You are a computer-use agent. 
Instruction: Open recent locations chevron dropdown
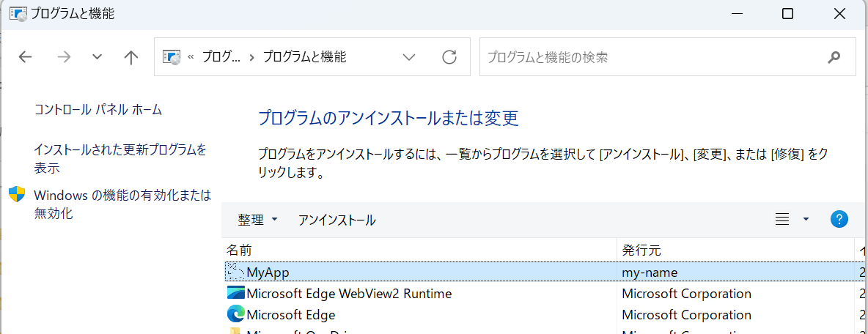click(x=97, y=57)
